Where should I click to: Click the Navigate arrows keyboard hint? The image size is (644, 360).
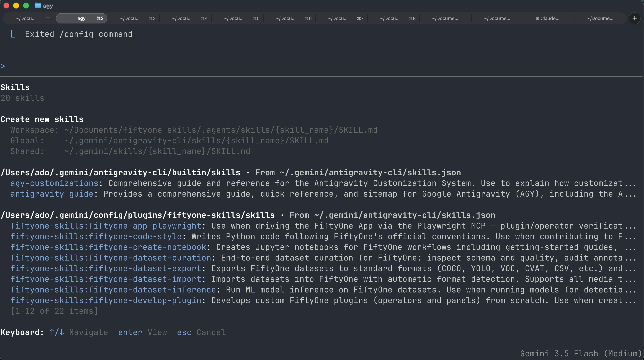point(79,332)
